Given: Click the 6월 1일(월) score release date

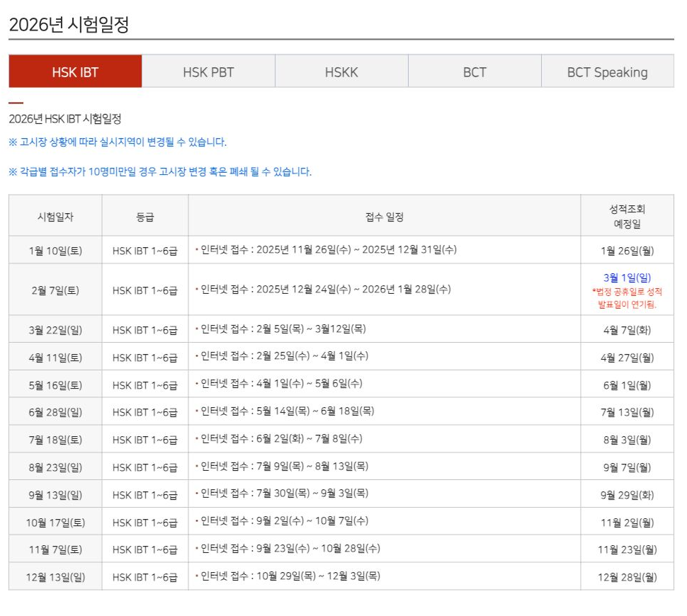Looking at the screenshot, I should [x=627, y=385].
